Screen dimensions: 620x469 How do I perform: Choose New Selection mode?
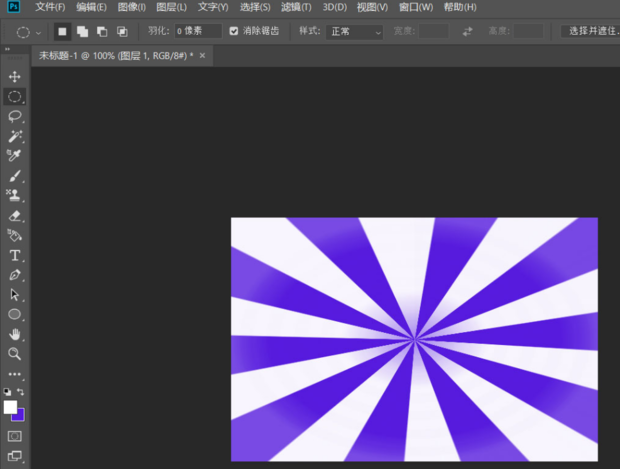(62, 32)
